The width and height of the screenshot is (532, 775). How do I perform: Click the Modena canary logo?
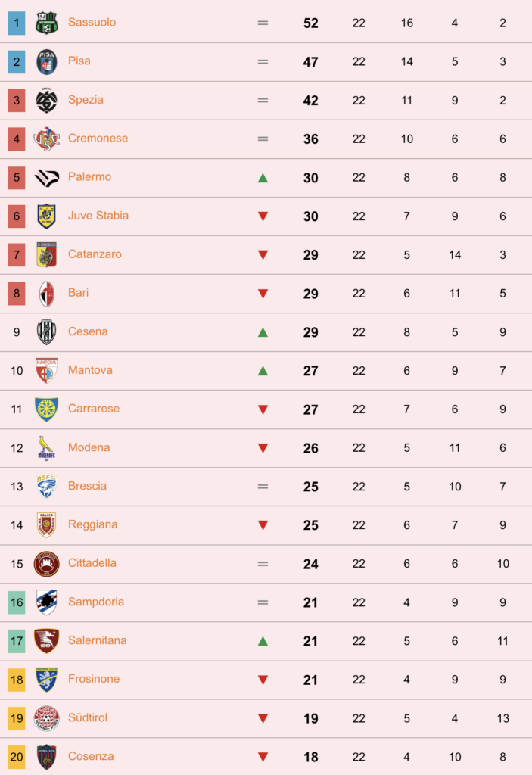[46, 448]
